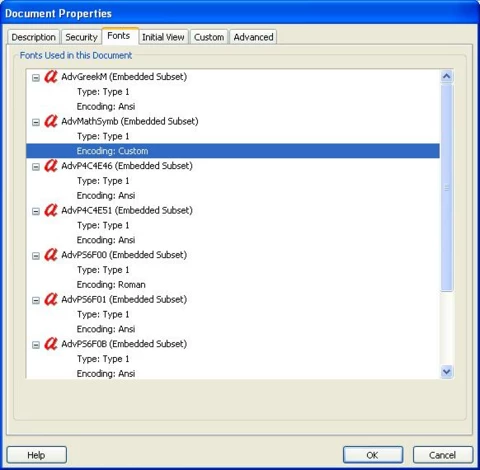The height and width of the screenshot is (470, 480).
Task: Click the AdvP4C4E46 font icon
Action: click(51, 166)
